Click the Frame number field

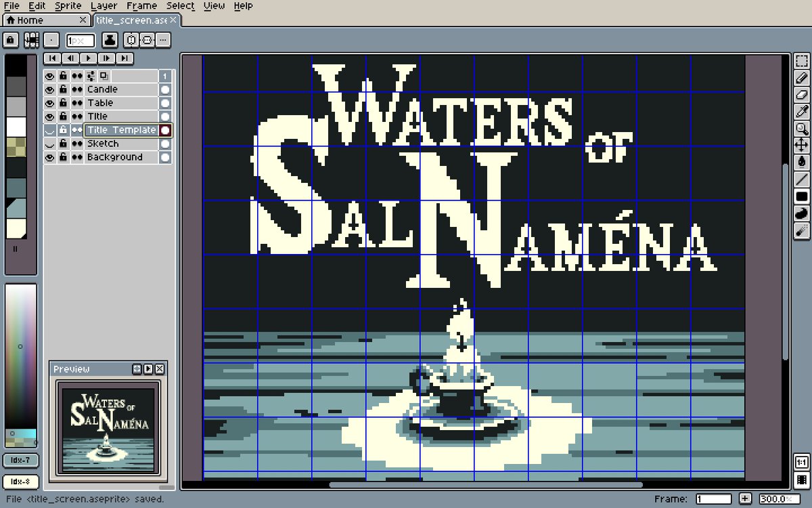pos(714,499)
